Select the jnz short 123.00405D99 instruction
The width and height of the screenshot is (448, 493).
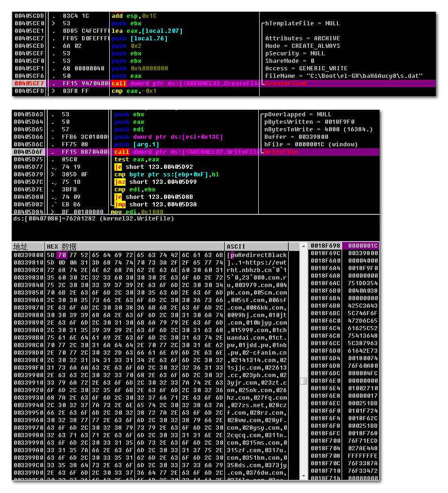(x=155, y=182)
